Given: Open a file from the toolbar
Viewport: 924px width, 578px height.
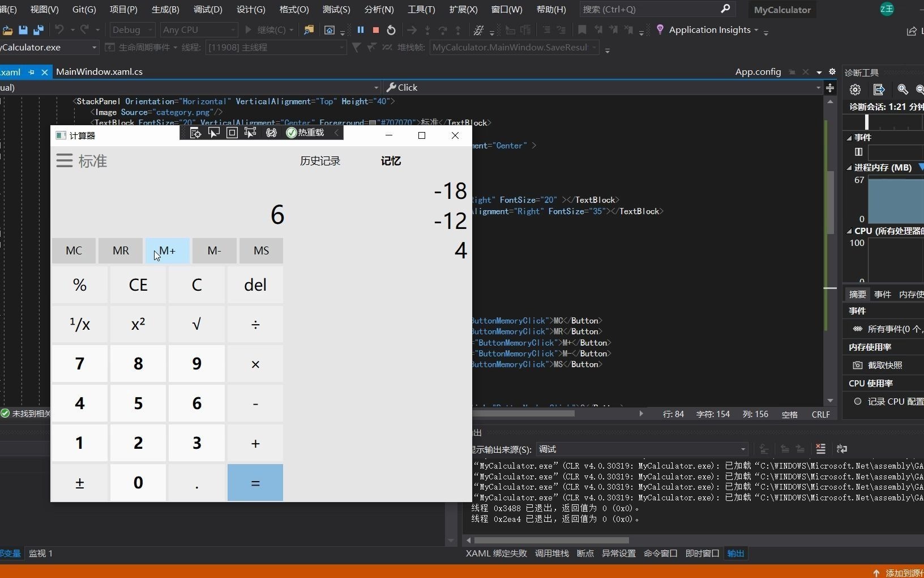Looking at the screenshot, I should point(7,30).
